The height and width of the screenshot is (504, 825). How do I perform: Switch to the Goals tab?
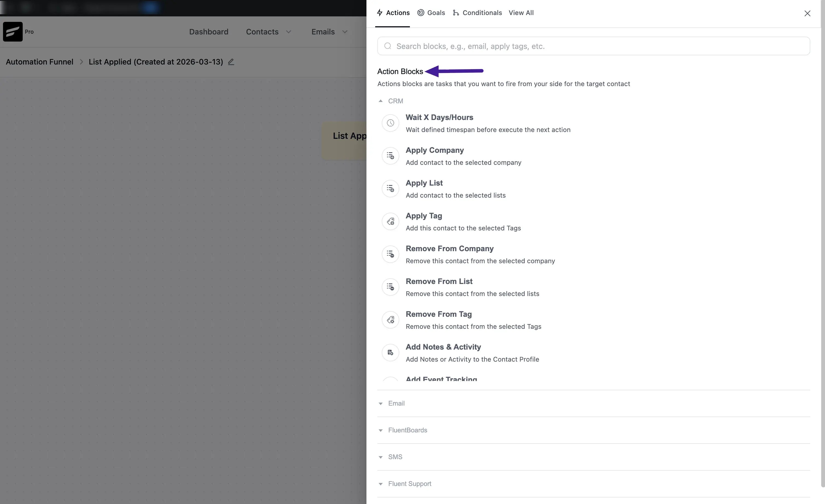431,13
